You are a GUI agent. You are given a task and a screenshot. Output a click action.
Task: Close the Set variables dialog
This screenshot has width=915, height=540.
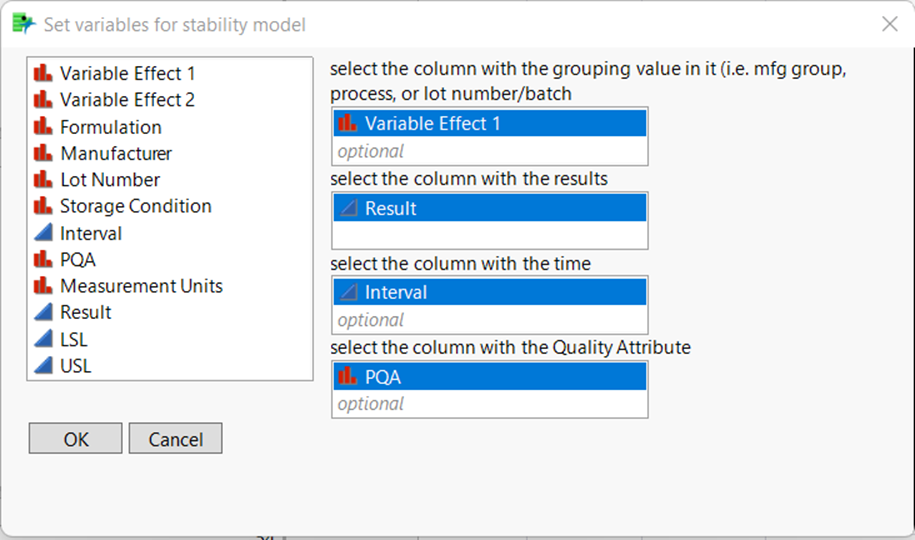(x=889, y=24)
